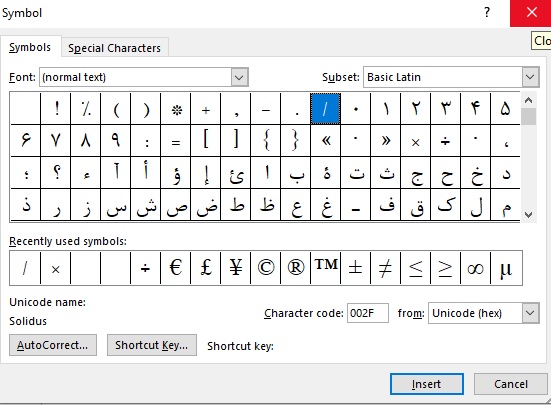Insert the selected symbol
Screen dimensions: 551x405
(427, 384)
